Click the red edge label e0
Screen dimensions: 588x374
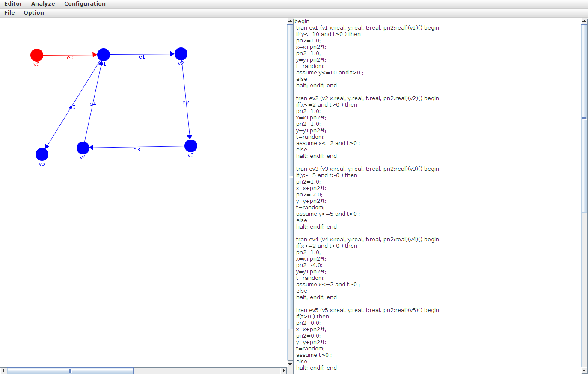coord(70,58)
